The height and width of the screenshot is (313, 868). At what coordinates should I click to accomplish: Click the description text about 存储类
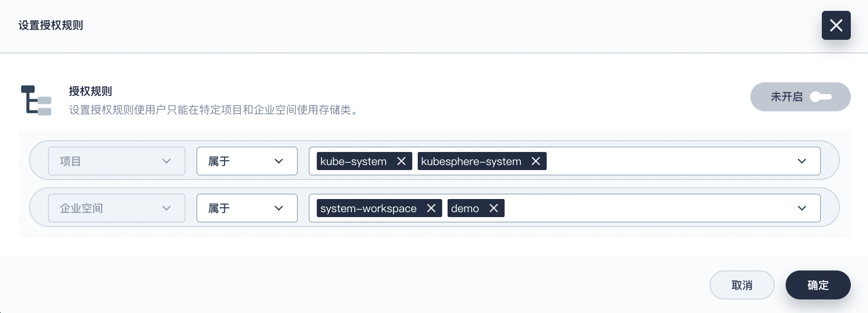click(x=215, y=110)
